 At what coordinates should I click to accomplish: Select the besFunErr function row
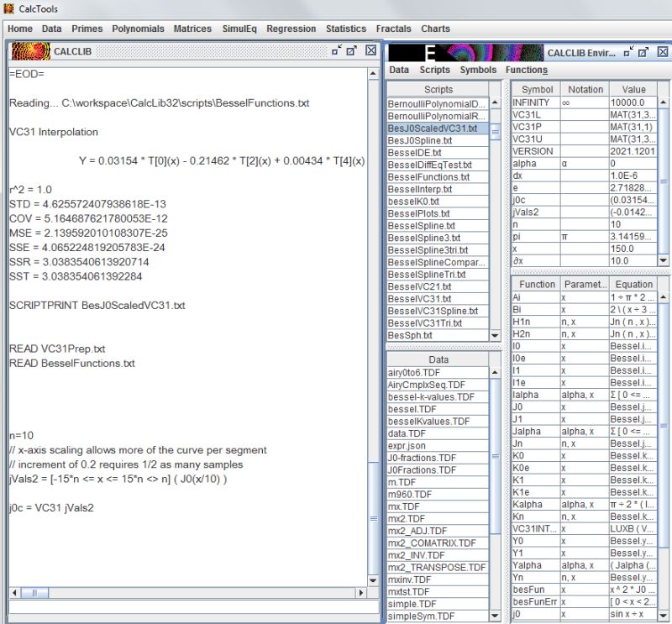click(584, 601)
